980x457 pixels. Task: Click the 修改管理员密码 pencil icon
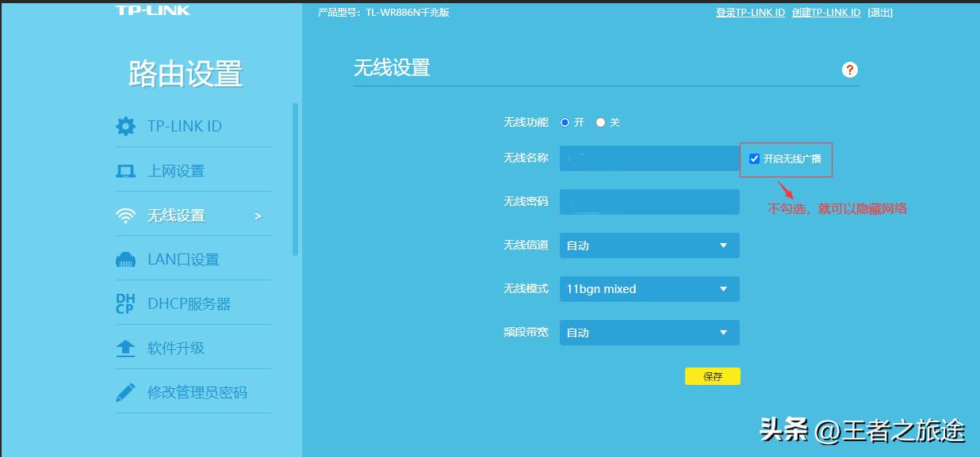(125, 391)
